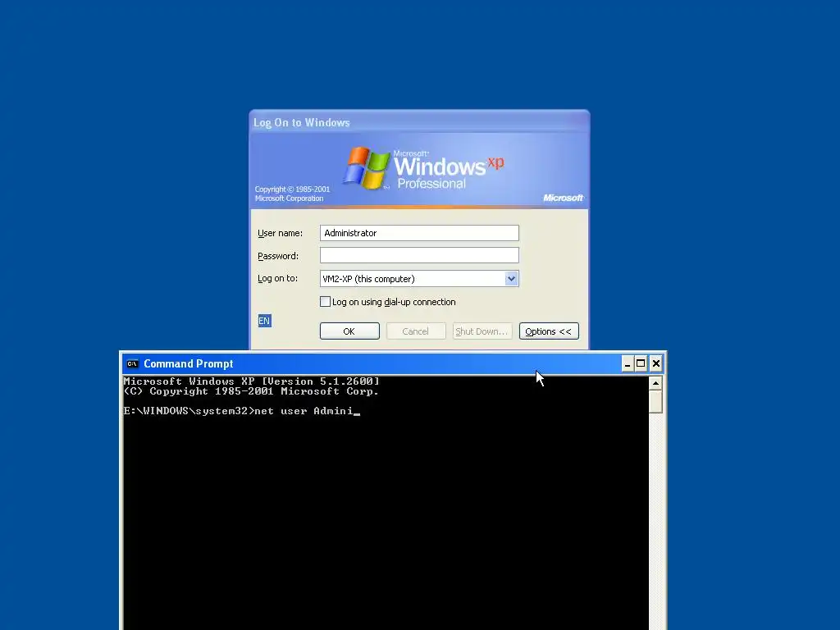Minimize the Command Prompt window
The width and height of the screenshot is (840, 630).
[628, 363]
